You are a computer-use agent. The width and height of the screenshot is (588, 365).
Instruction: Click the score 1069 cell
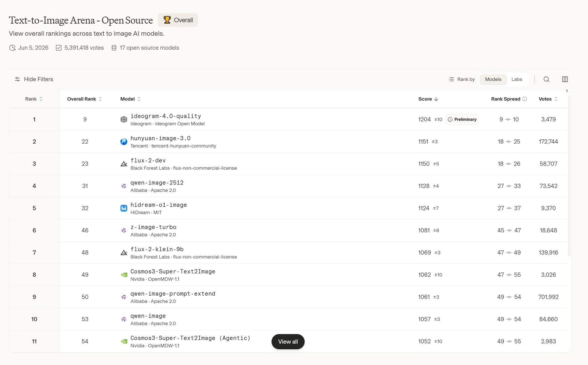pos(424,252)
